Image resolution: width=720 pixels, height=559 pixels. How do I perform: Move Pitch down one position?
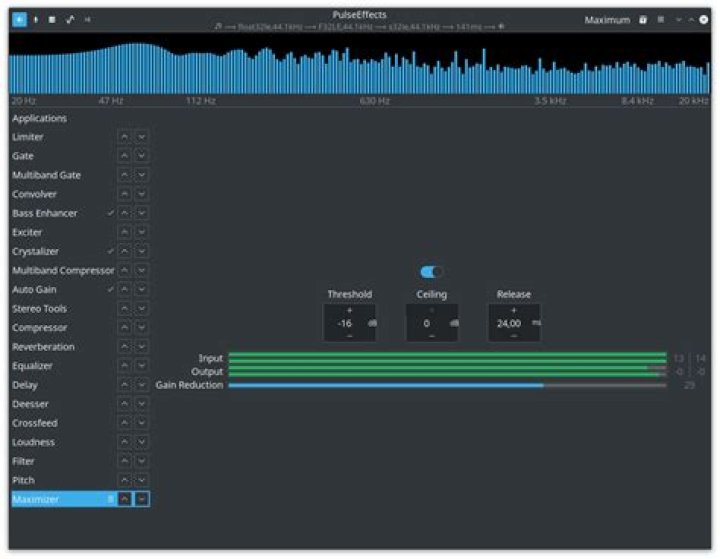[142, 480]
